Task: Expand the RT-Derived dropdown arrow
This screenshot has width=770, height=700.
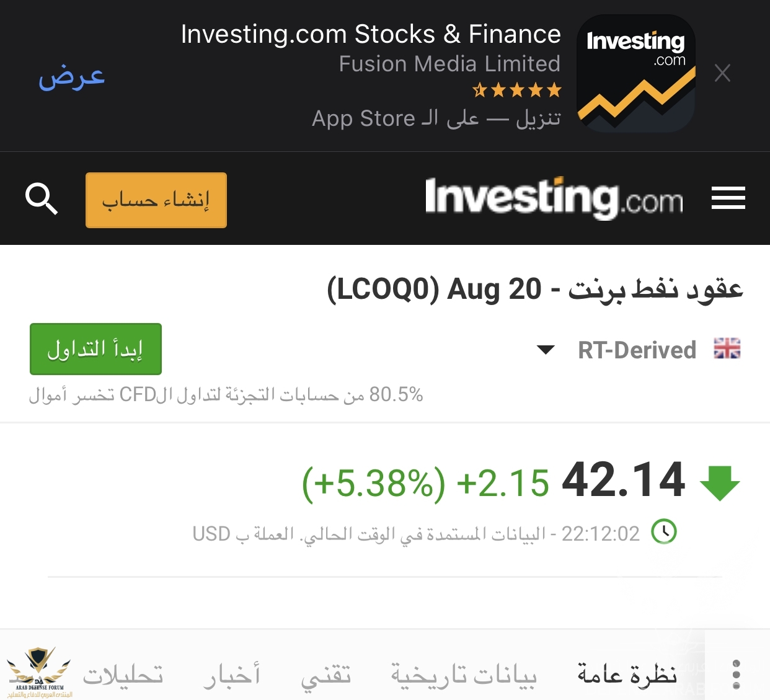Action: 546,350
